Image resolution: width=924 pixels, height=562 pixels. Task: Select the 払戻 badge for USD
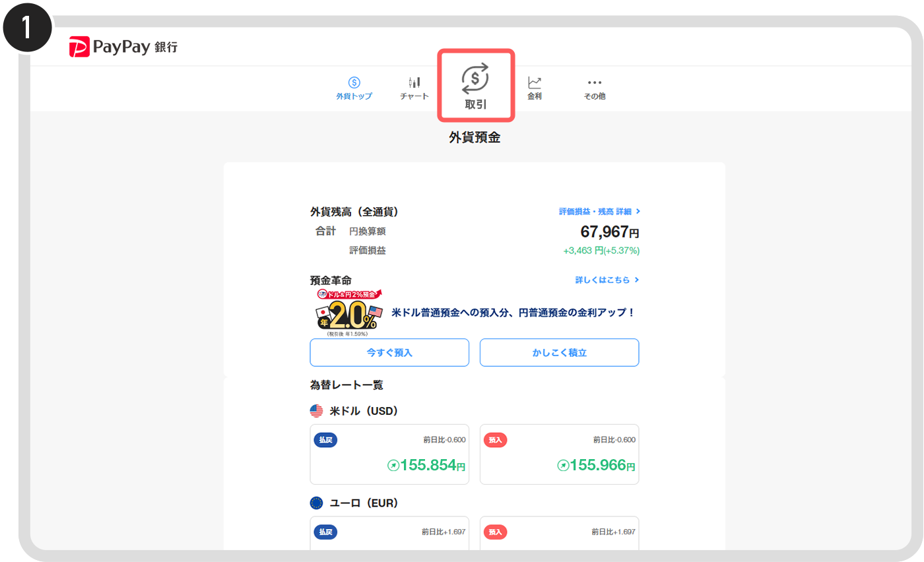(325, 439)
